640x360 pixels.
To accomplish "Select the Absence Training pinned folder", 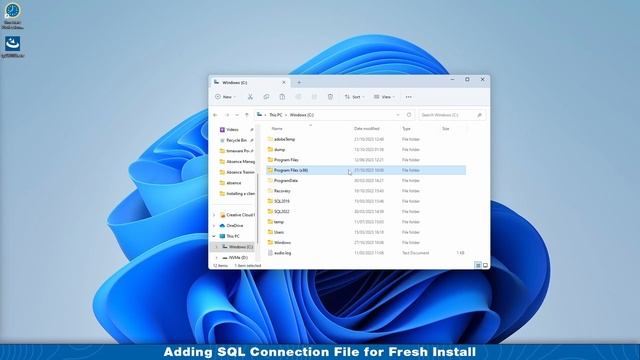I will pyautogui.click(x=236, y=172).
